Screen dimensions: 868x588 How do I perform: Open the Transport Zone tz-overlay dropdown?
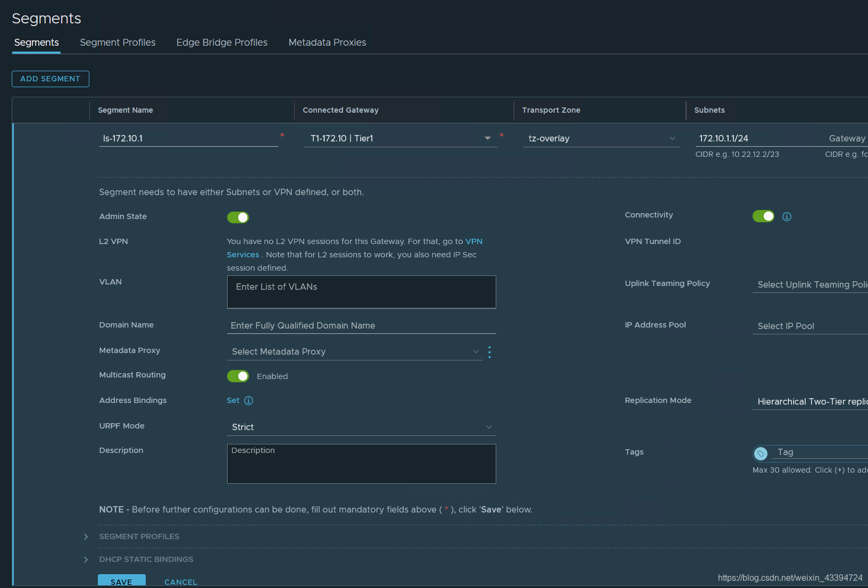coord(601,138)
